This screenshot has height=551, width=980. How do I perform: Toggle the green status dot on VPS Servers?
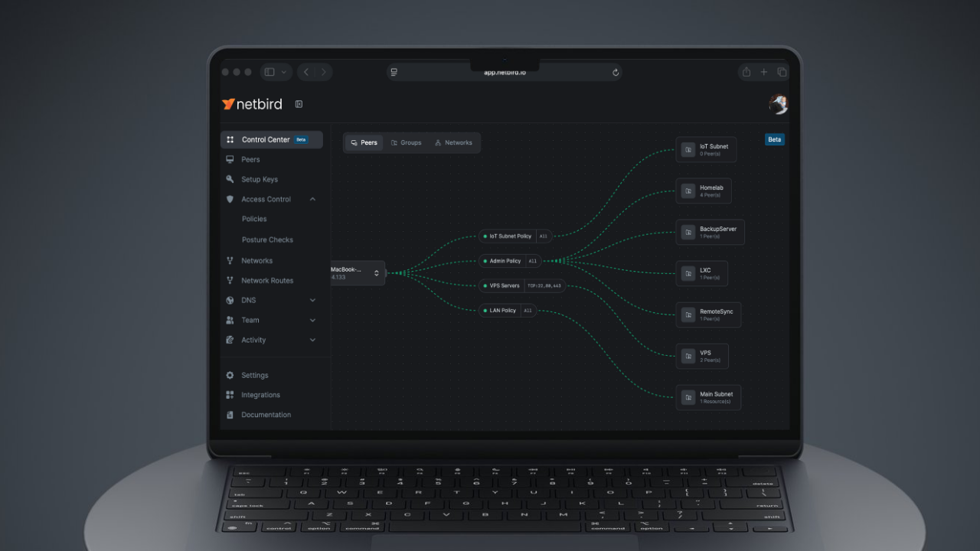(483, 285)
